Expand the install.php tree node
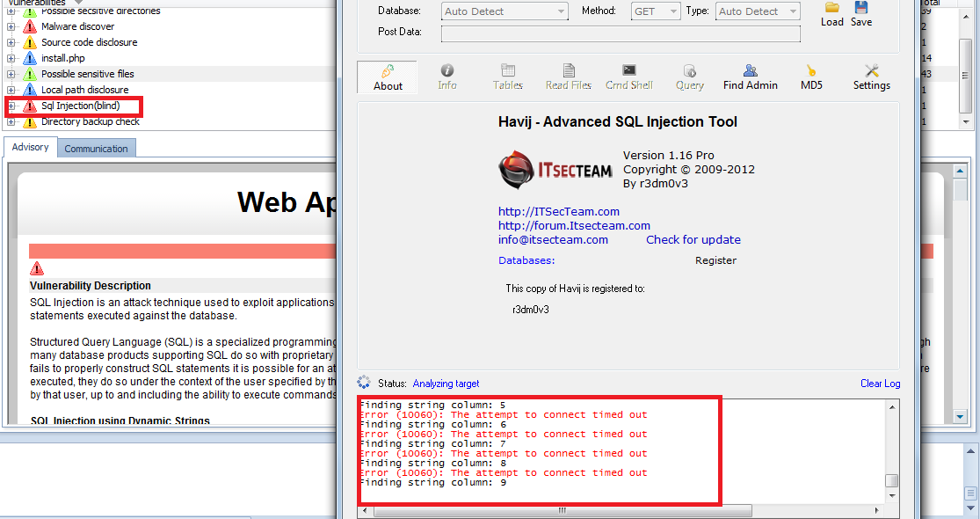The height and width of the screenshot is (519, 980). 11,58
